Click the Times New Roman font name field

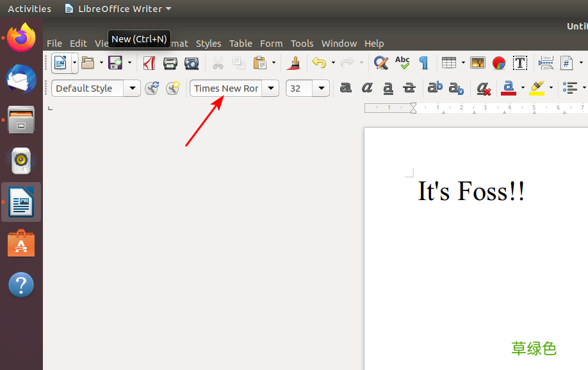point(226,88)
